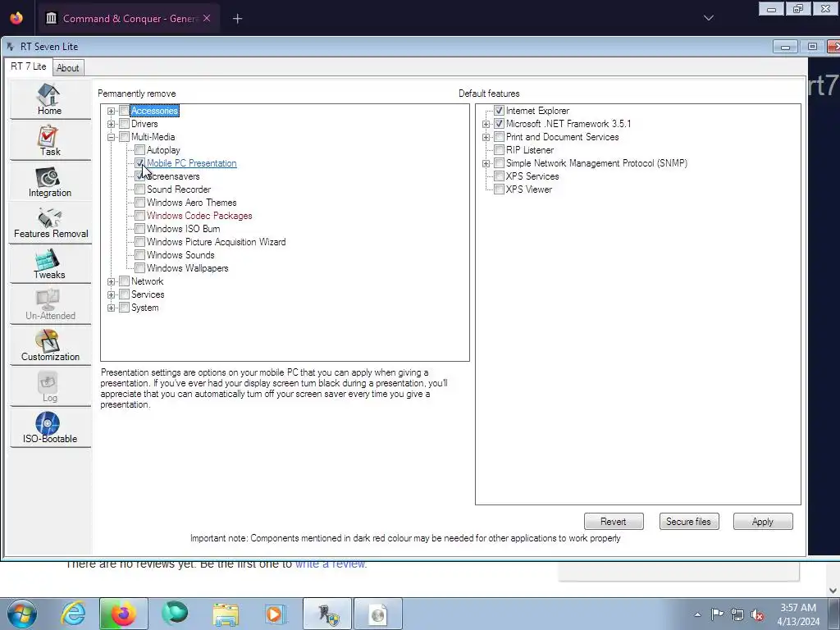The width and height of the screenshot is (840, 630).
Task: Open Windows Explorer folder taskbar icon
Action: (226, 614)
